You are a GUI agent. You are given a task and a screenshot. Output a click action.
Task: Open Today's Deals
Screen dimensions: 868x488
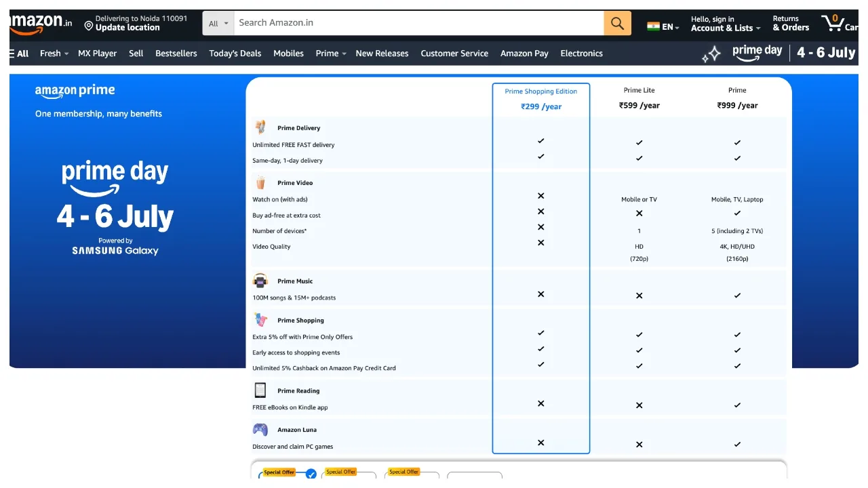click(235, 54)
